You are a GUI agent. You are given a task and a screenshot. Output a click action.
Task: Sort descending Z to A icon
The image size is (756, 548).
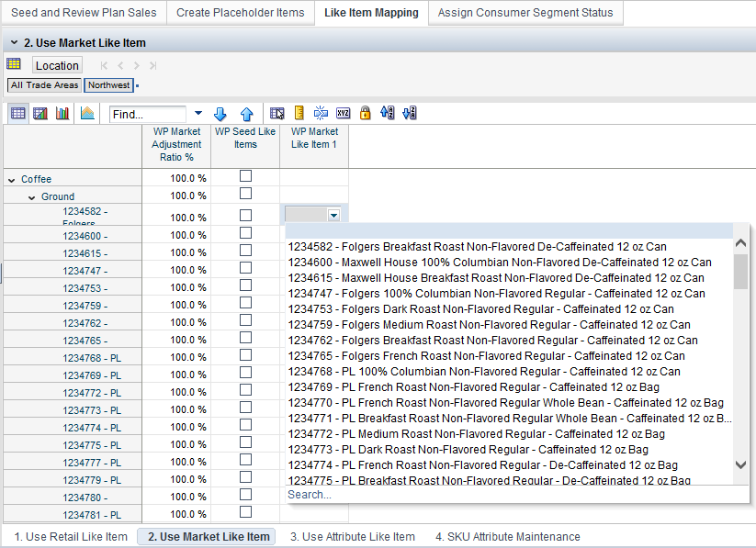[x=410, y=113]
